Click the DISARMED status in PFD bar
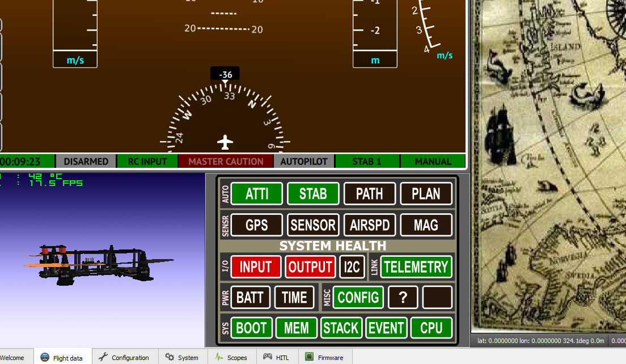Screen dimensions: 626x364 point(86,161)
